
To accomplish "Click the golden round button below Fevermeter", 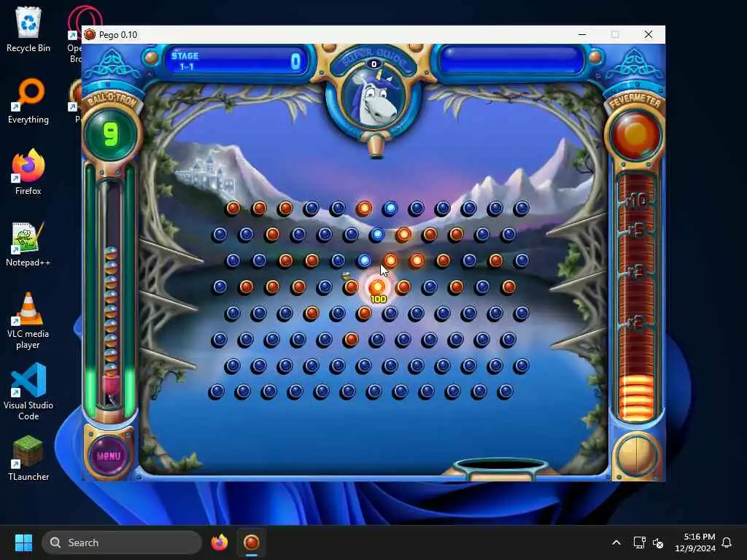I will tap(636, 455).
